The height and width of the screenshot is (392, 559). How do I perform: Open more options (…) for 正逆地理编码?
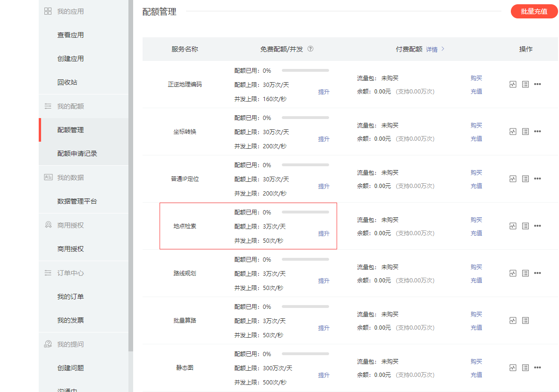click(x=538, y=84)
